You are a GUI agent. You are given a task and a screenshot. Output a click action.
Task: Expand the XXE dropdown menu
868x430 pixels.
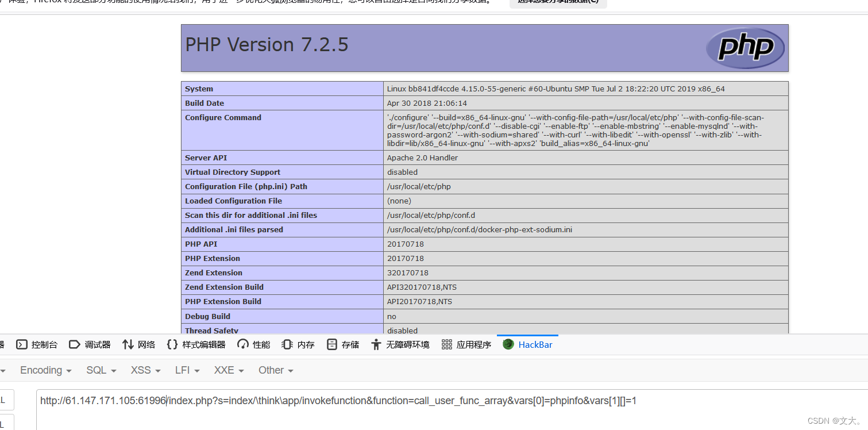point(227,370)
